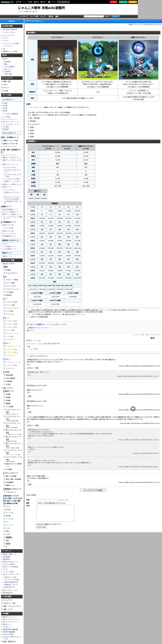Open the 日本編 sidebar link
The image size is (162, 644).
(x=5, y=103)
